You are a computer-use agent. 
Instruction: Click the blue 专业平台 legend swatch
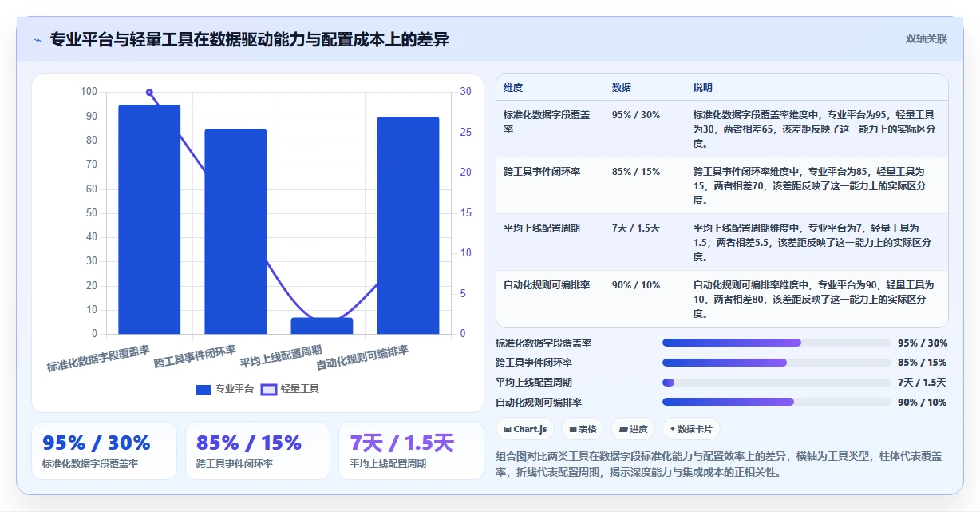point(204,389)
